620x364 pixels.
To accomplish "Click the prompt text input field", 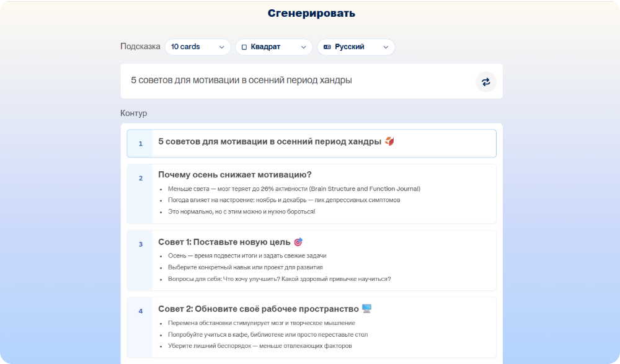I will point(298,81).
